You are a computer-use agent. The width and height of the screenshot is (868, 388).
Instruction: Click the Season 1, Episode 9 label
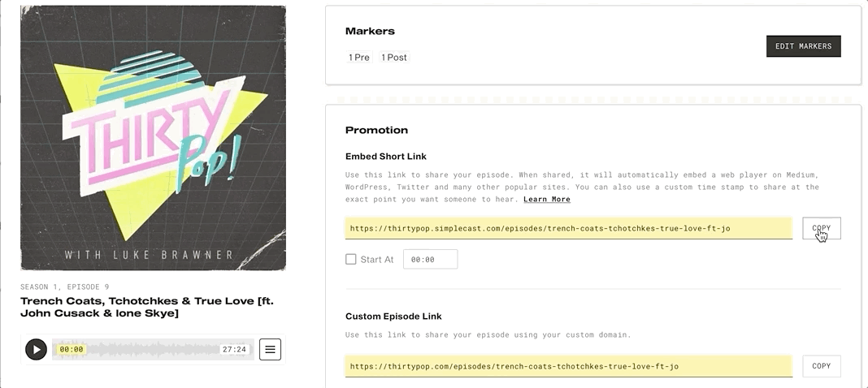65,287
